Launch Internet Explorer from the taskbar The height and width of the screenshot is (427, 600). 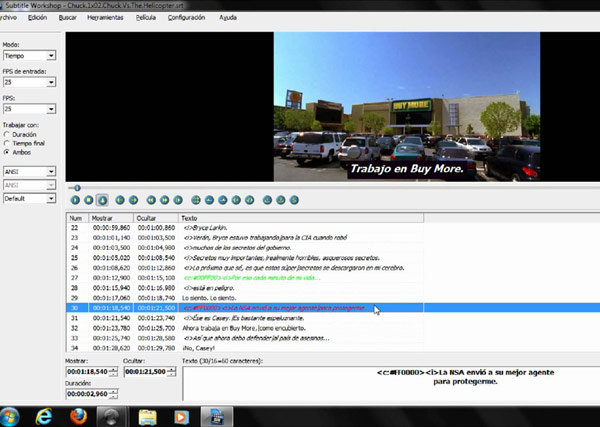(x=44, y=417)
